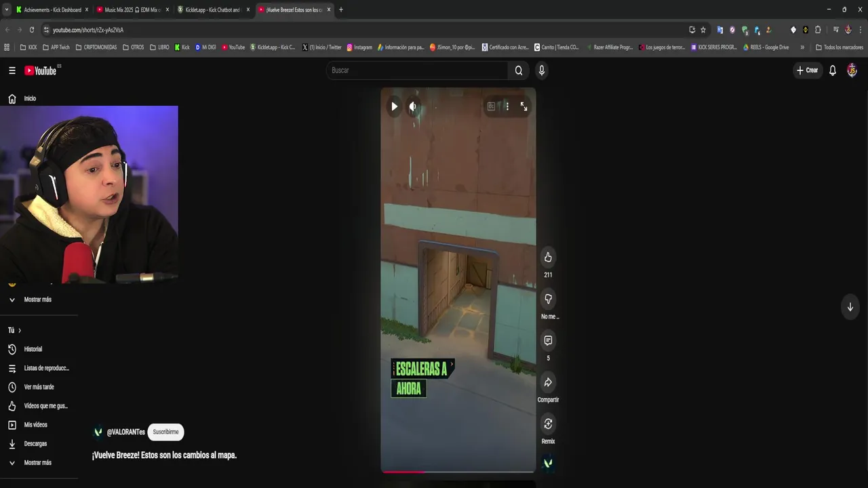Open the LIBRO bookmark folder
This screenshot has width=868, height=488.
coord(159,47)
